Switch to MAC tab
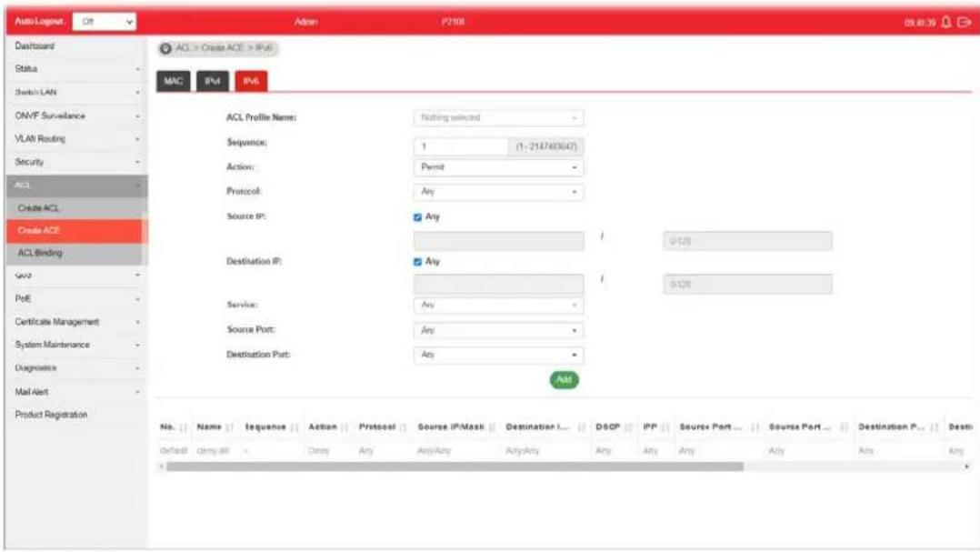This screenshot has width=980, height=552. (173, 81)
